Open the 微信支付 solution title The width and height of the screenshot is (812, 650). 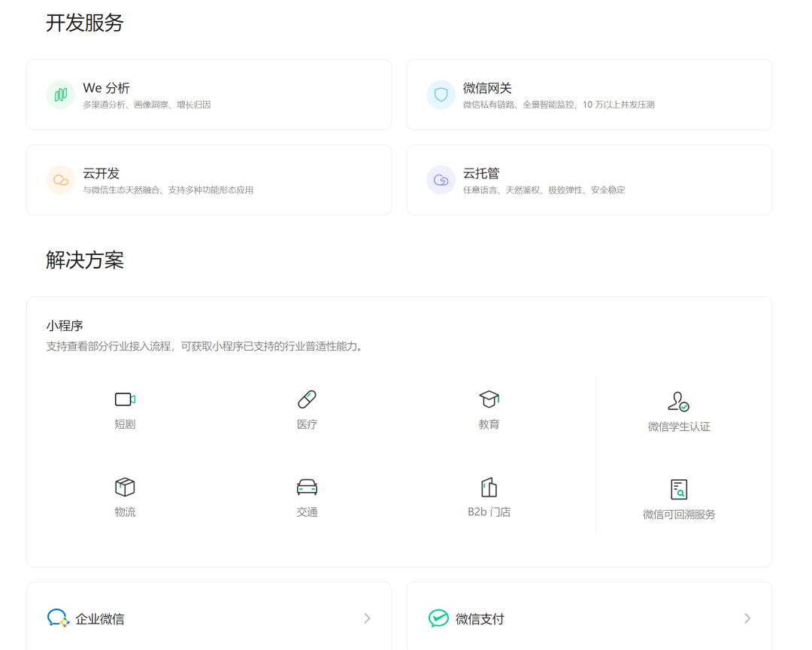(x=480, y=619)
